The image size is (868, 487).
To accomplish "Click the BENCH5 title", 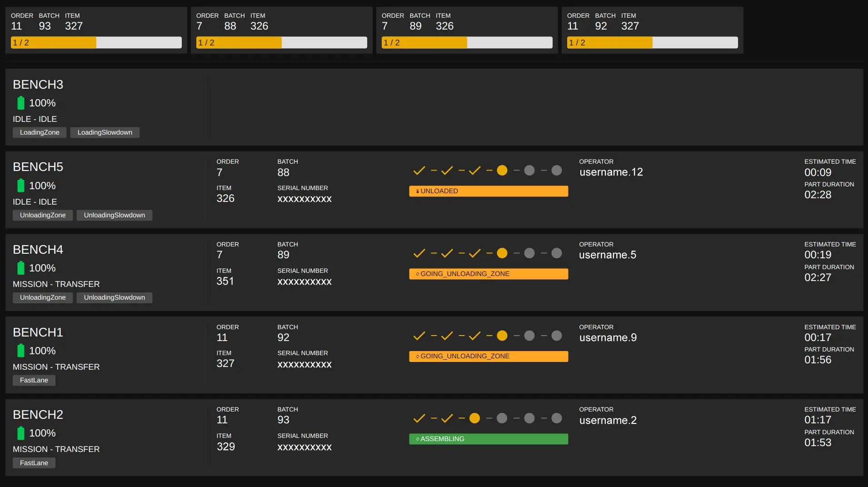I will tap(38, 167).
